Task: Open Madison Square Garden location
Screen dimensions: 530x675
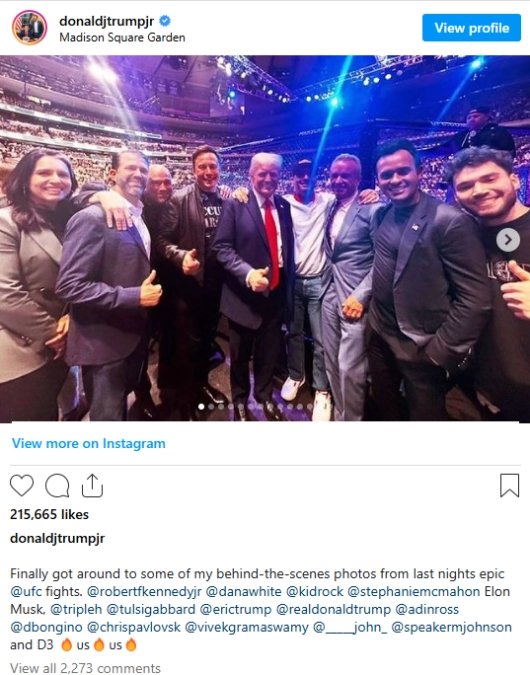Action: pyautogui.click(x=122, y=38)
